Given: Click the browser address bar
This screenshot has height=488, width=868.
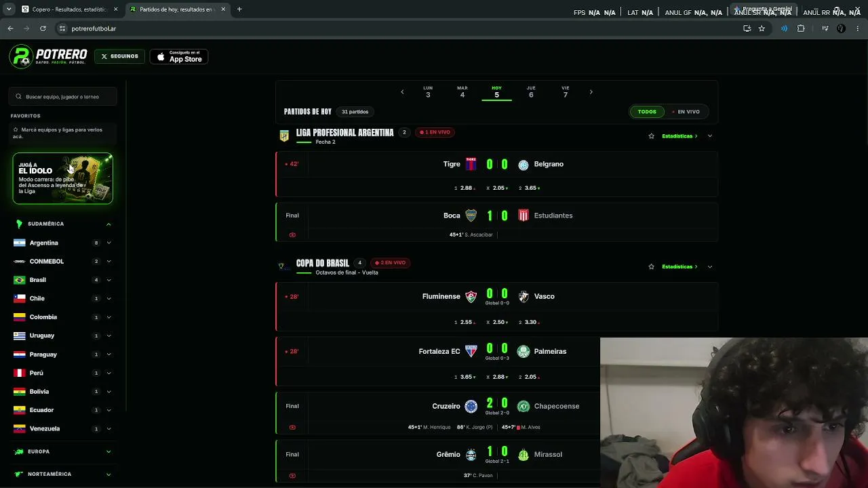Looking at the screenshot, I should (400, 28).
